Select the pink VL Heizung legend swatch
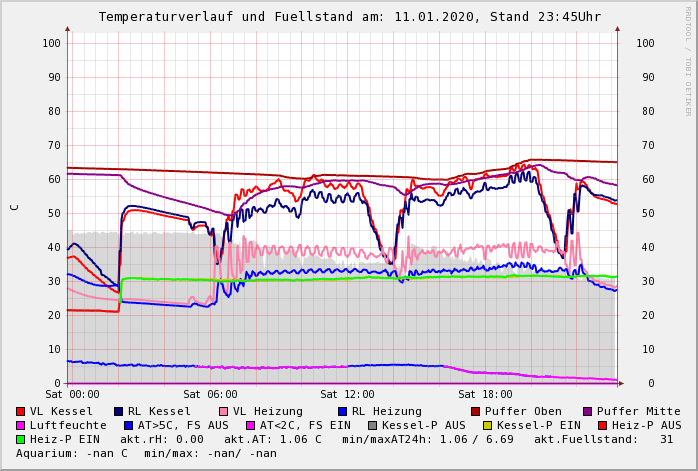Image resolution: width=698 pixels, height=471 pixels. (x=222, y=411)
